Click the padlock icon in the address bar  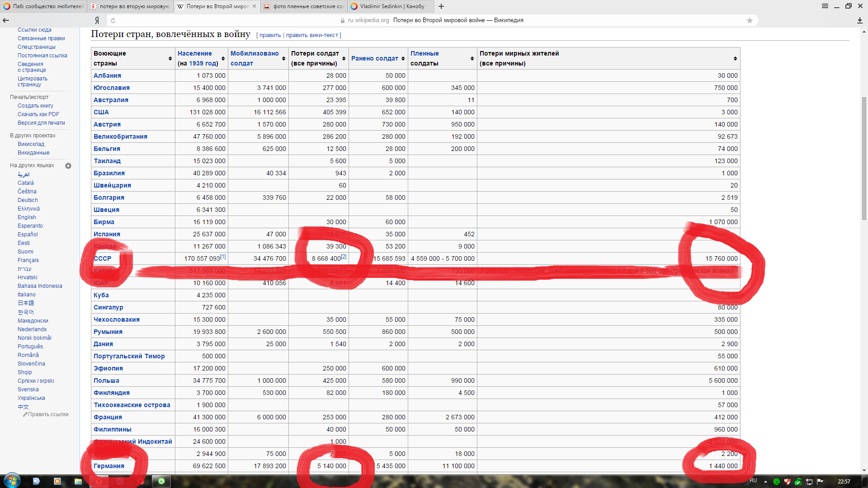(x=343, y=20)
